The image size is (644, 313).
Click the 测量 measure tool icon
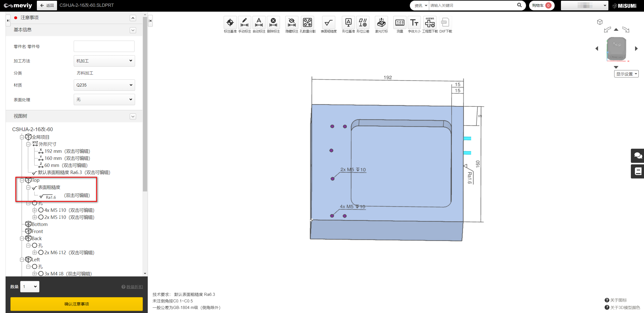pyautogui.click(x=400, y=23)
